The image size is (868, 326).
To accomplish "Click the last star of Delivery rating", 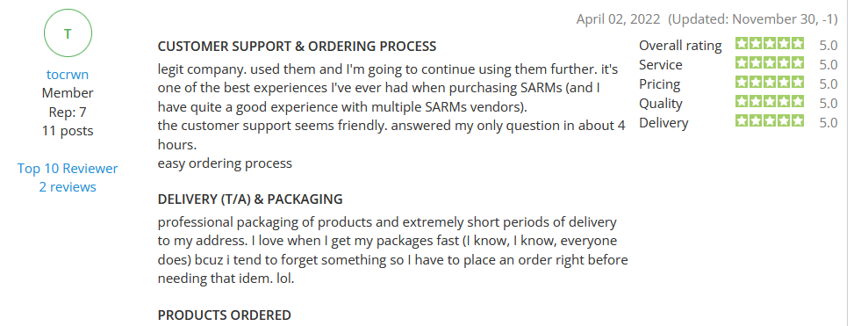I will pyautogui.click(x=798, y=120).
